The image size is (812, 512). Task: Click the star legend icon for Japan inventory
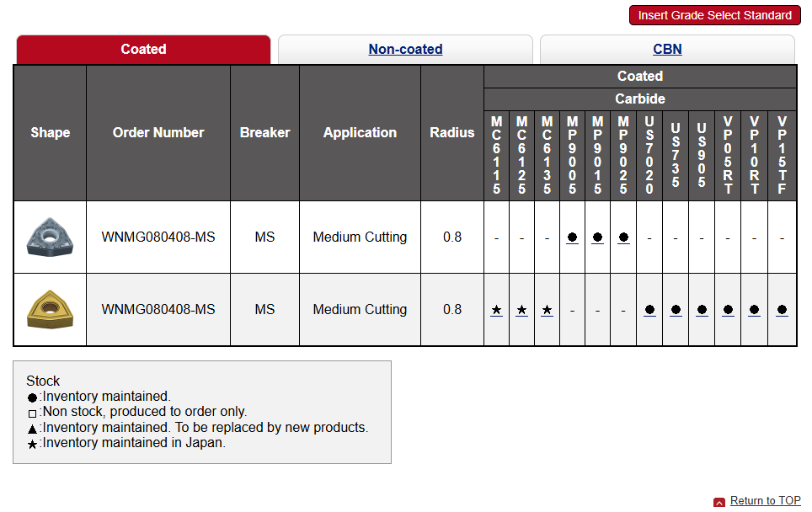[32, 444]
